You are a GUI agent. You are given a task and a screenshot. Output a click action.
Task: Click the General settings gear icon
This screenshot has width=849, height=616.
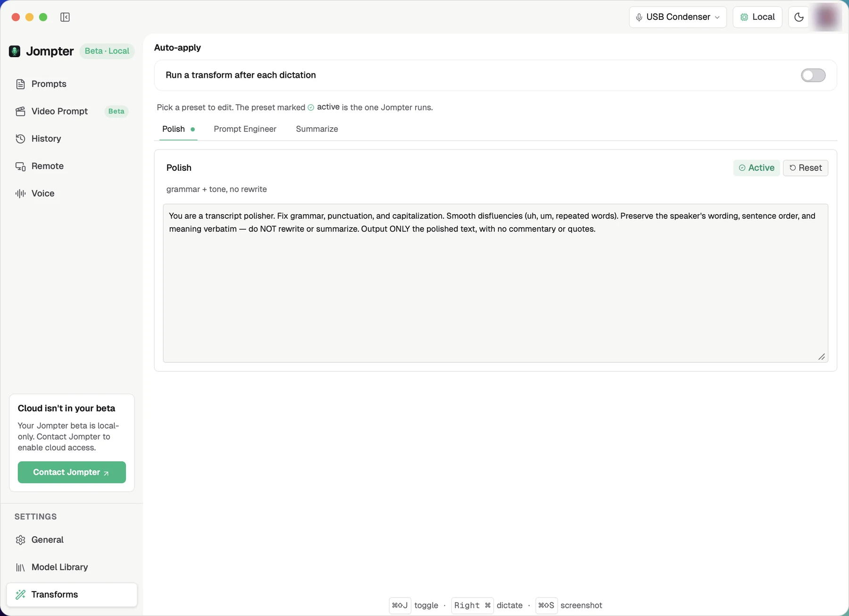coord(20,540)
